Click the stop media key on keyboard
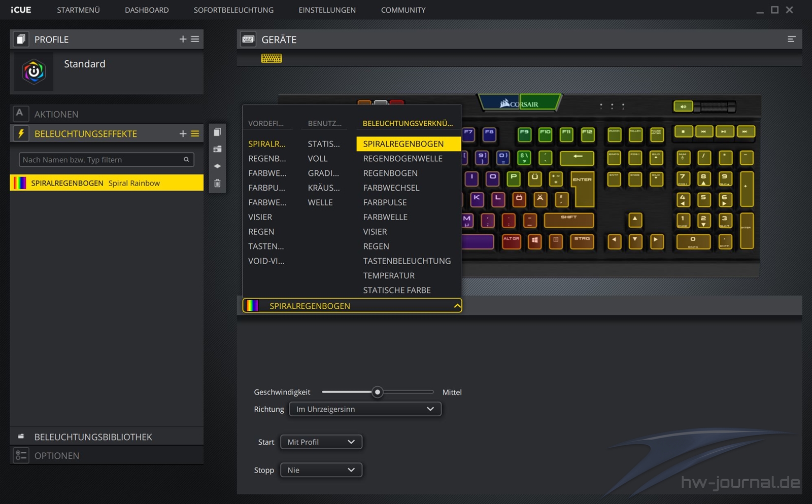812x504 pixels. coord(683,132)
